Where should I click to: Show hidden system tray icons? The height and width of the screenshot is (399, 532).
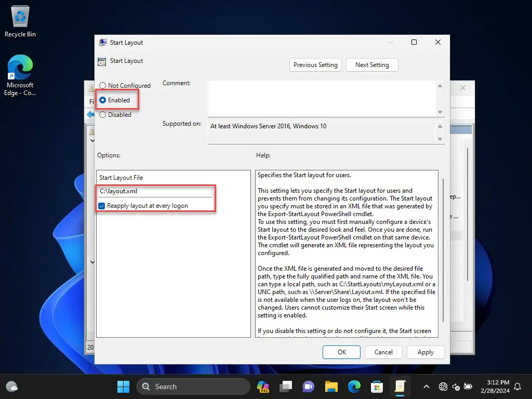pos(427,387)
